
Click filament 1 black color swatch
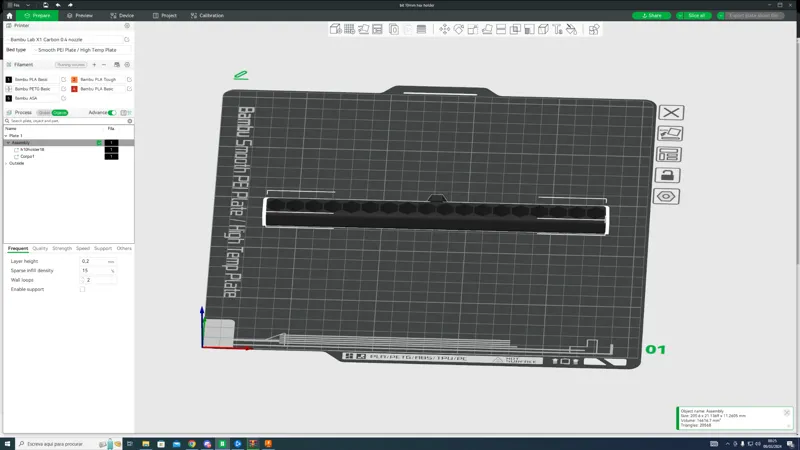tap(9, 80)
